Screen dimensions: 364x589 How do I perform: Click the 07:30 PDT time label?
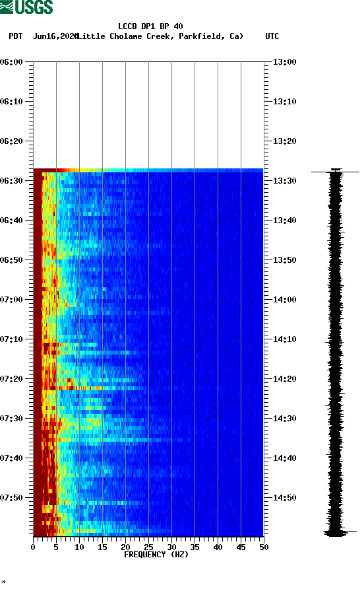(11, 419)
